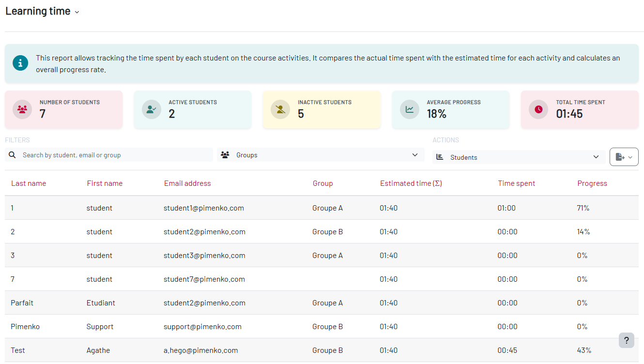Click Groupe A in Parfait row
Viewport: 644px width, 364px height.
(x=327, y=303)
